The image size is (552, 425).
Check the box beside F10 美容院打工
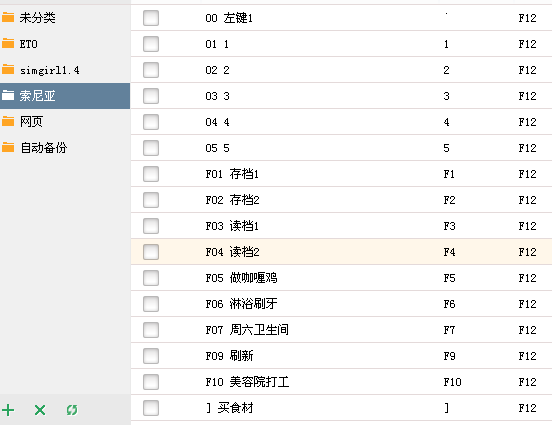151,382
